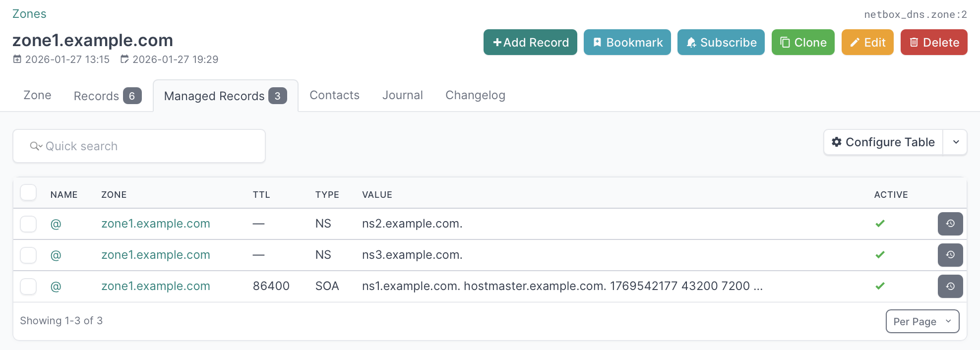Toggle the select-all checkbox in table header
The height and width of the screenshot is (350, 980).
pos(28,192)
